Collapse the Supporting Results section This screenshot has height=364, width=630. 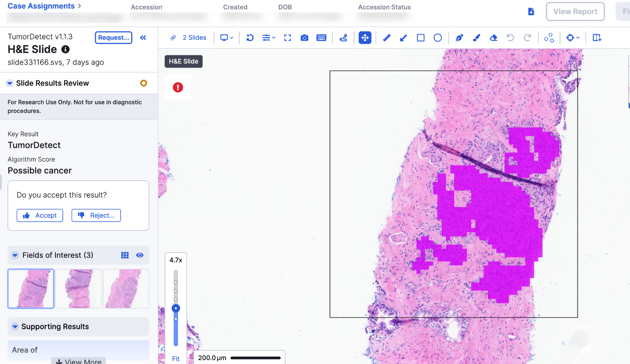pos(15,326)
